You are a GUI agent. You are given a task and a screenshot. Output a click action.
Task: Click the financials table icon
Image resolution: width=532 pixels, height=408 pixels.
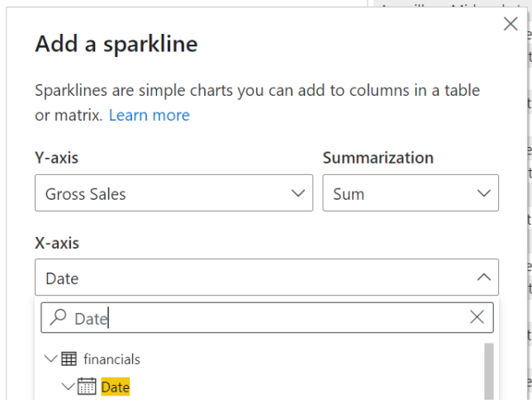70,359
